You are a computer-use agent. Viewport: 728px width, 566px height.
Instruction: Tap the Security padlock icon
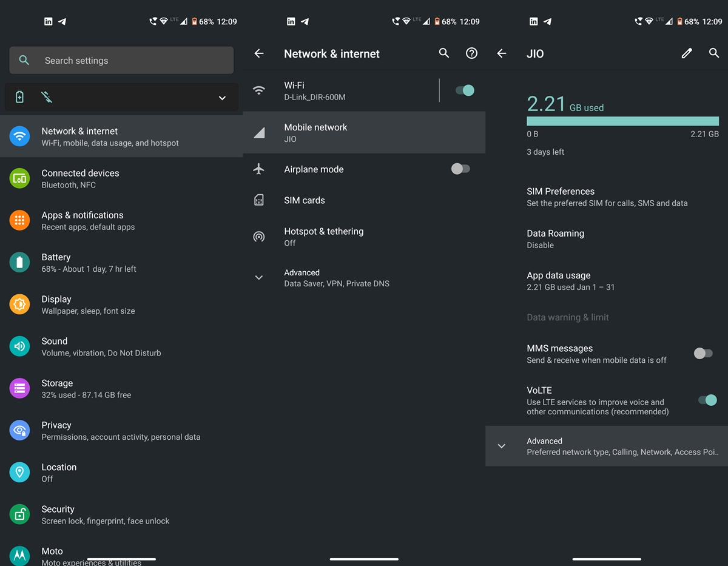pos(19,514)
